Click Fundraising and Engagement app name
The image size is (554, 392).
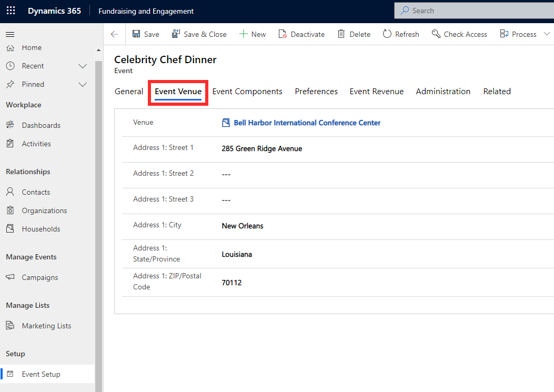146,11
